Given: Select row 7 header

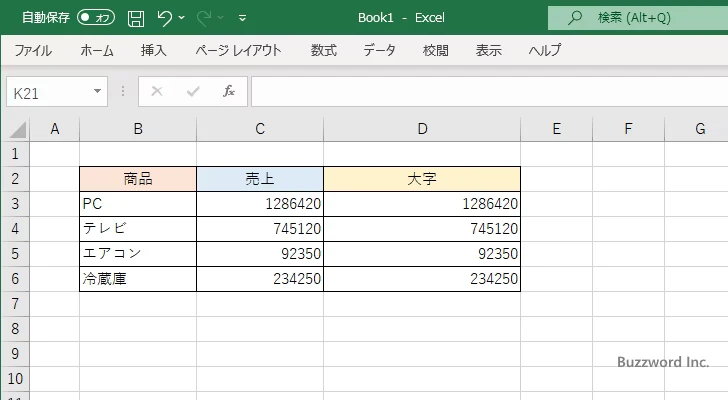Looking at the screenshot, I should pyautogui.click(x=15, y=304).
